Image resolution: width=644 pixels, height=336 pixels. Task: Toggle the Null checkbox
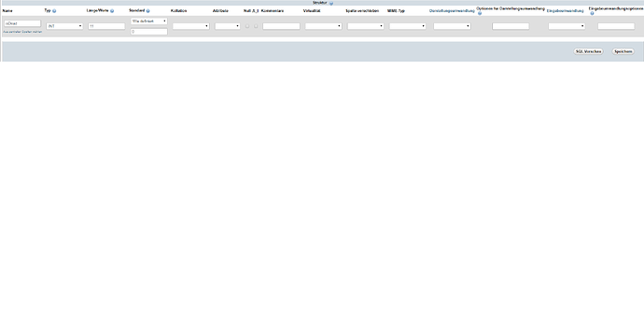pyautogui.click(x=247, y=26)
